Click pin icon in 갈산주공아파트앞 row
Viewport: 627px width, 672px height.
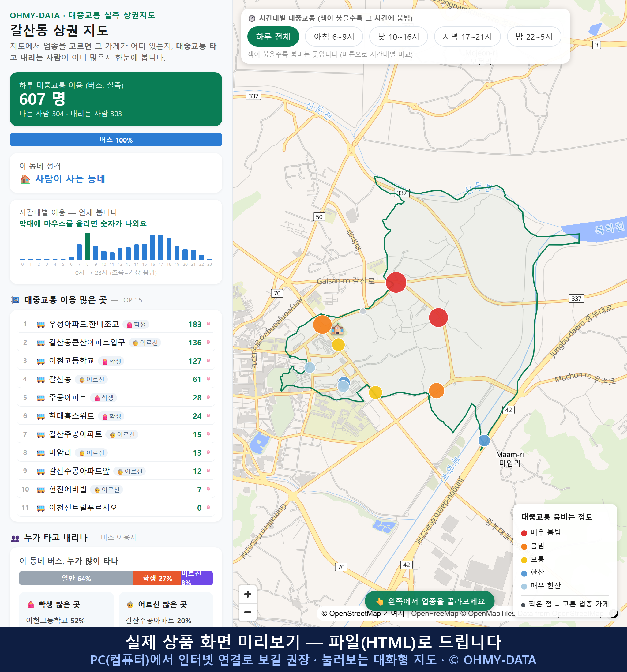point(208,471)
